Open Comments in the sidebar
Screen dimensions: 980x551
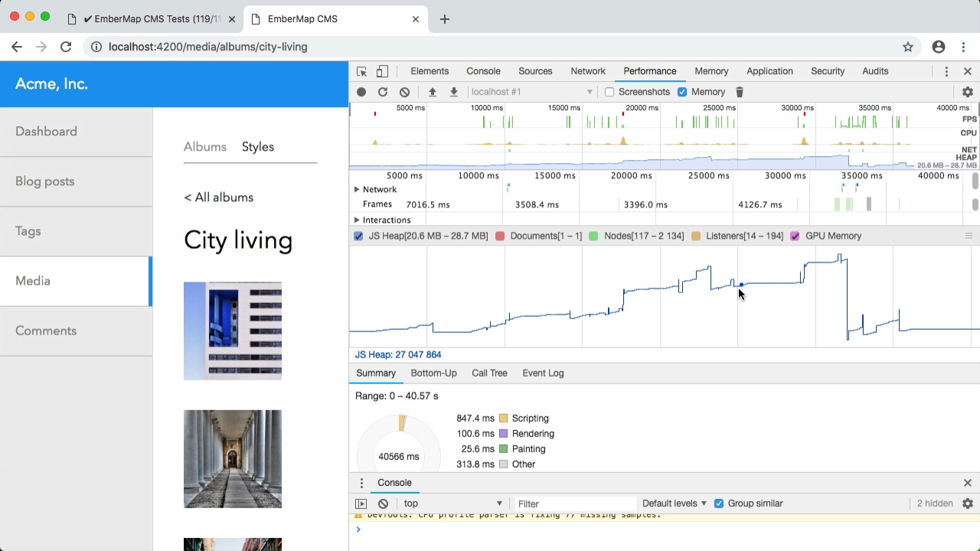tap(77, 331)
